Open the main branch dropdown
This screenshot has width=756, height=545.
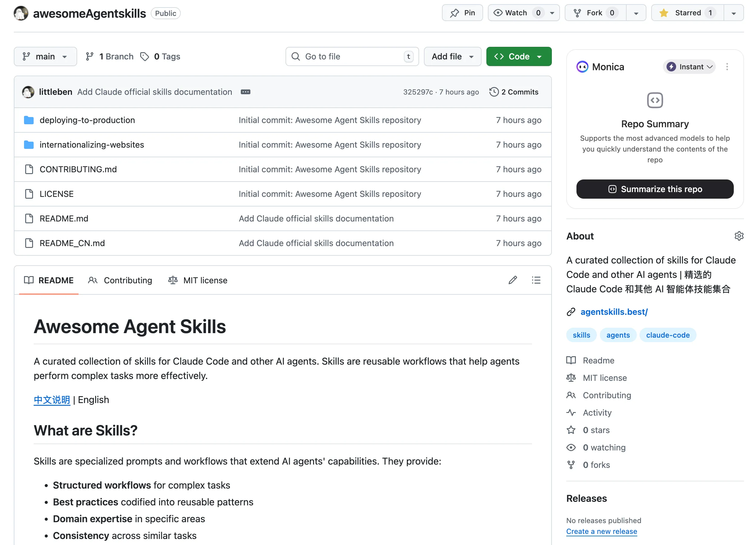[45, 57]
